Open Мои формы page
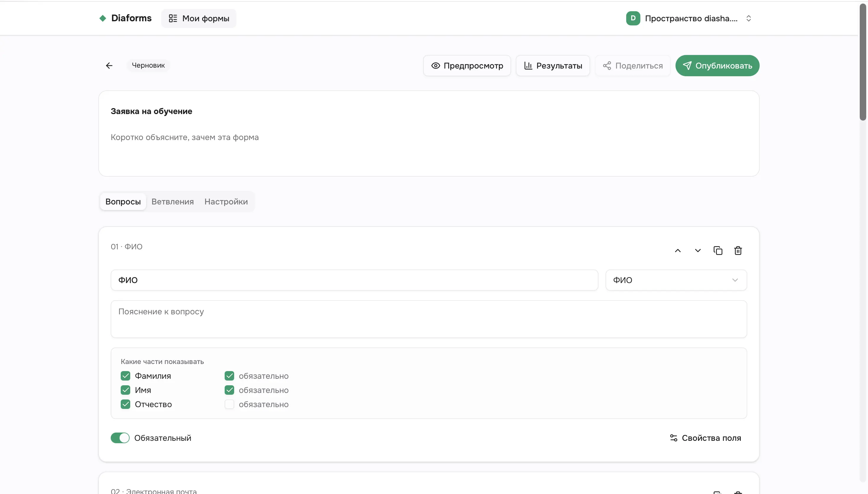Image resolution: width=868 pixels, height=494 pixels. 199,18
